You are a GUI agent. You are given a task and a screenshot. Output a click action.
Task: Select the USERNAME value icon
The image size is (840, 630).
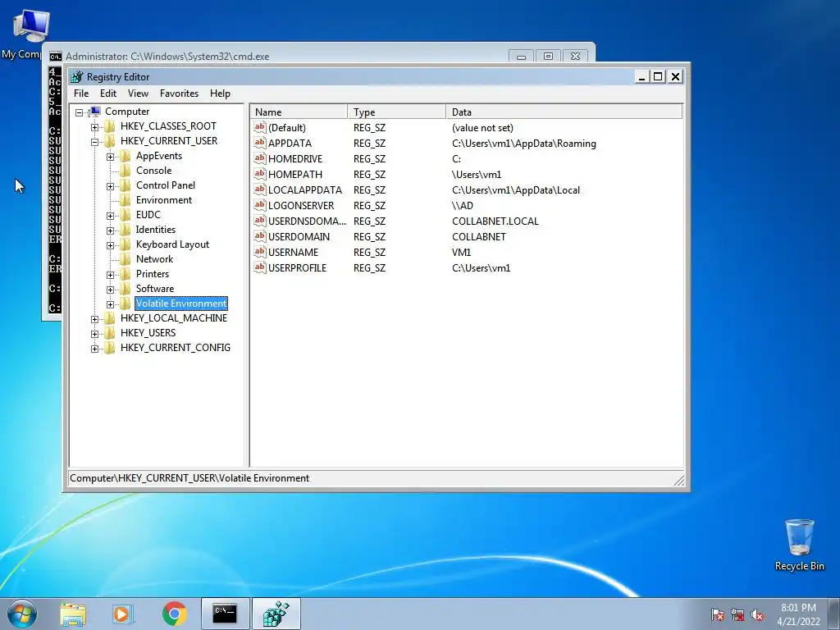pyautogui.click(x=260, y=251)
